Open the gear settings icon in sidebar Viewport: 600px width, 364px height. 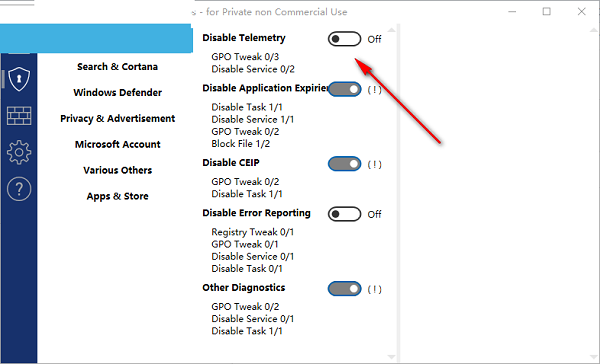pos(19,152)
